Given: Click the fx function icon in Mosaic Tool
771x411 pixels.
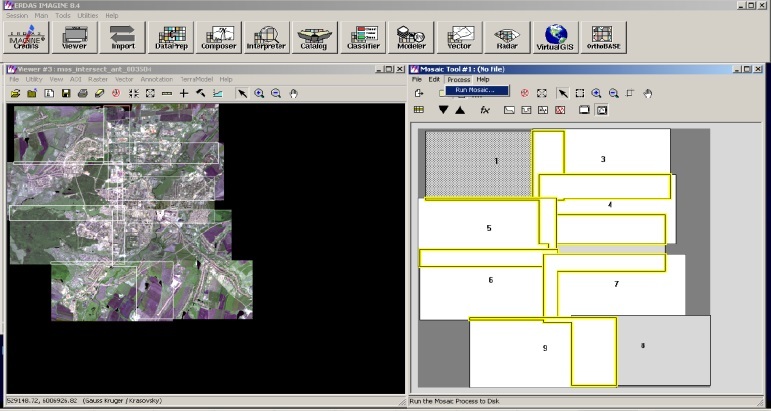Looking at the screenshot, I should pos(486,110).
